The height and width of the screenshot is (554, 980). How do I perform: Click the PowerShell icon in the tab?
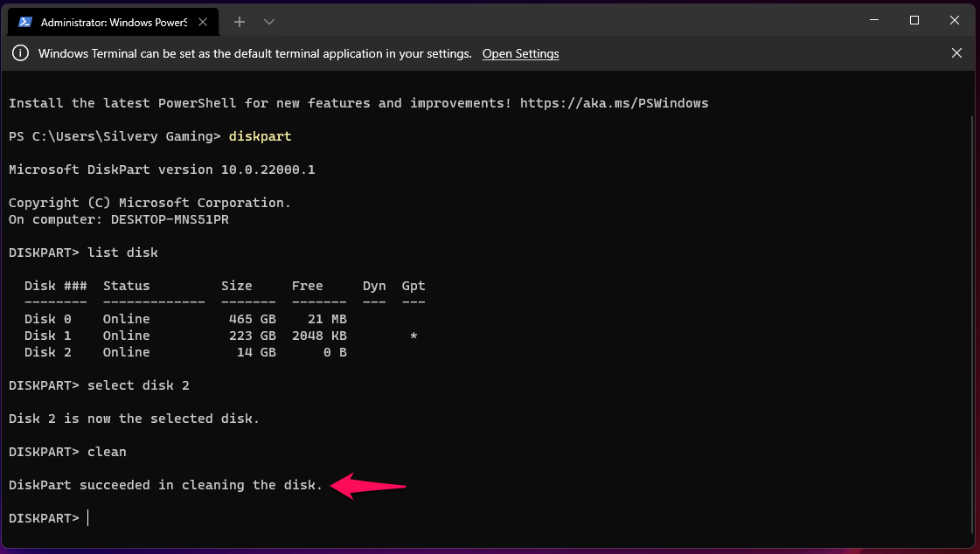click(25, 21)
